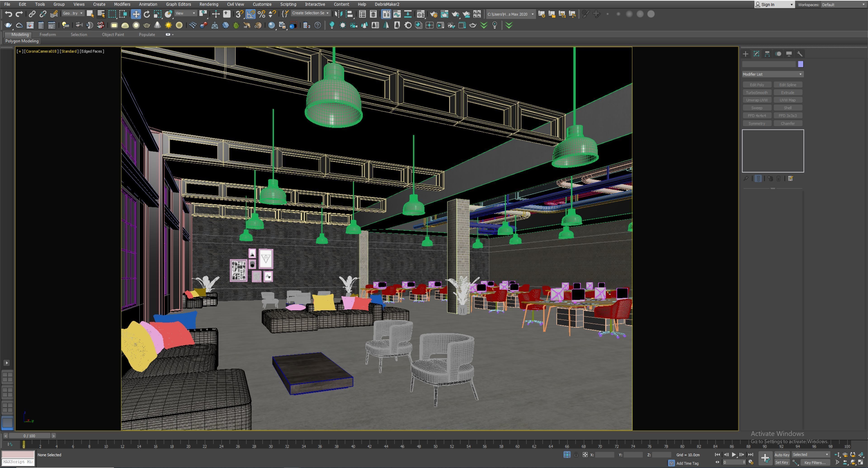Click the Go to End button
This screenshot has width=868, height=468.
click(x=750, y=454)
